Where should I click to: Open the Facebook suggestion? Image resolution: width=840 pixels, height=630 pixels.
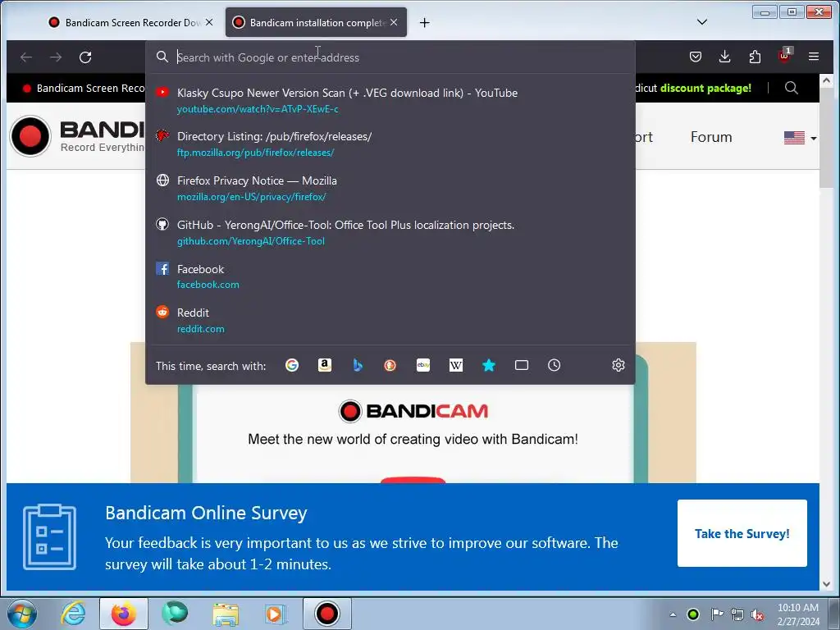tap(390, 276)
